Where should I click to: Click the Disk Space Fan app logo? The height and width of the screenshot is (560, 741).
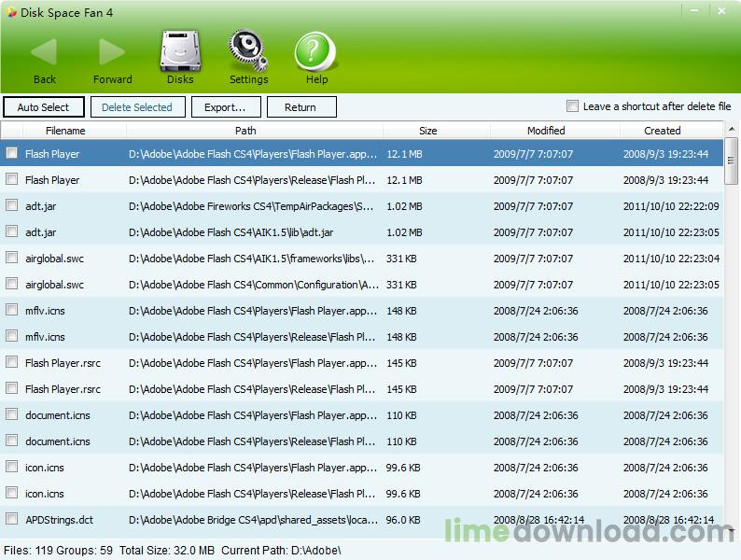[11, 12]
